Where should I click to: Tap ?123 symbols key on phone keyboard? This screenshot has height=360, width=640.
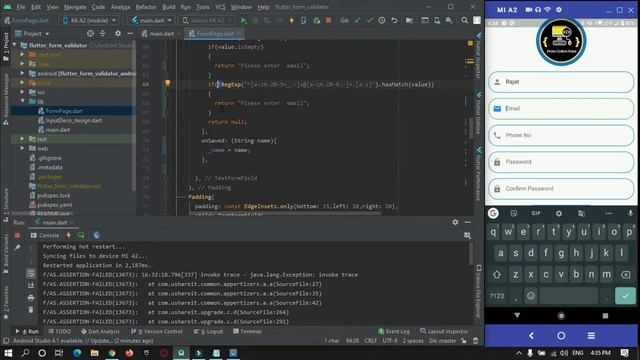click(x=497, y=296)
